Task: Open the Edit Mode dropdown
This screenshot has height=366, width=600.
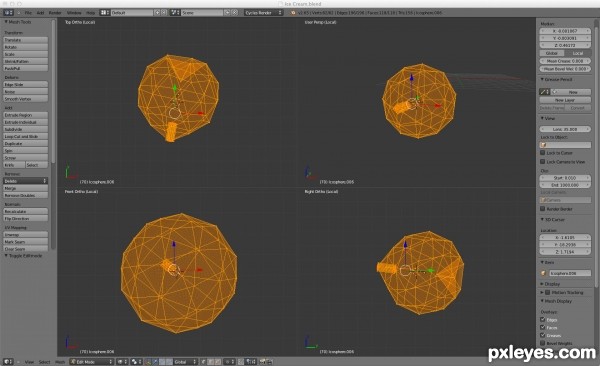Action: 91,361
